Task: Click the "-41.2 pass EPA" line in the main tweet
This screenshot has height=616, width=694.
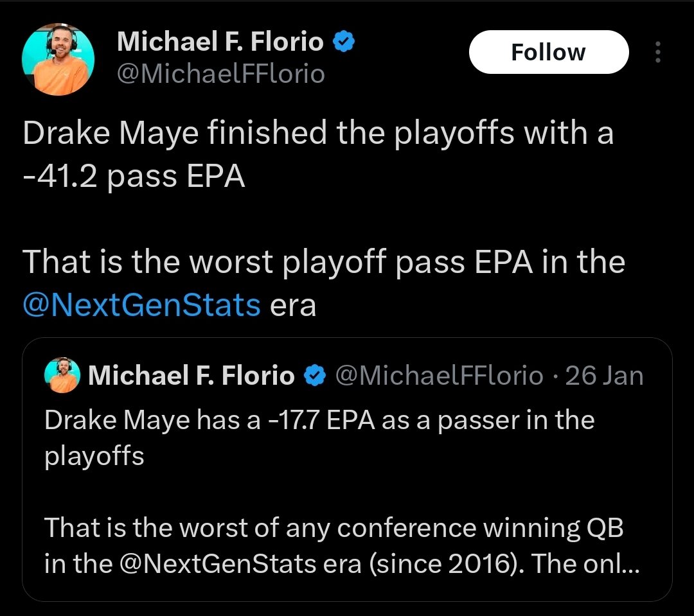Action: 134,177
